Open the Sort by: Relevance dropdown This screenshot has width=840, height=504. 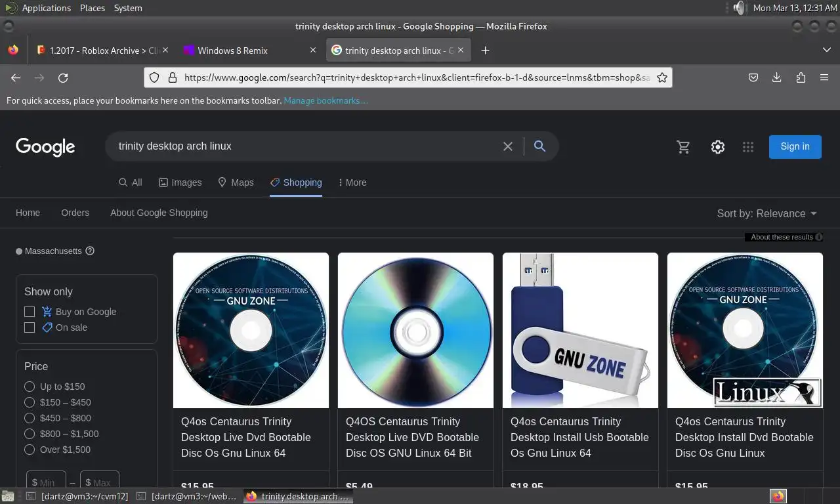click(x=767, y=213)
